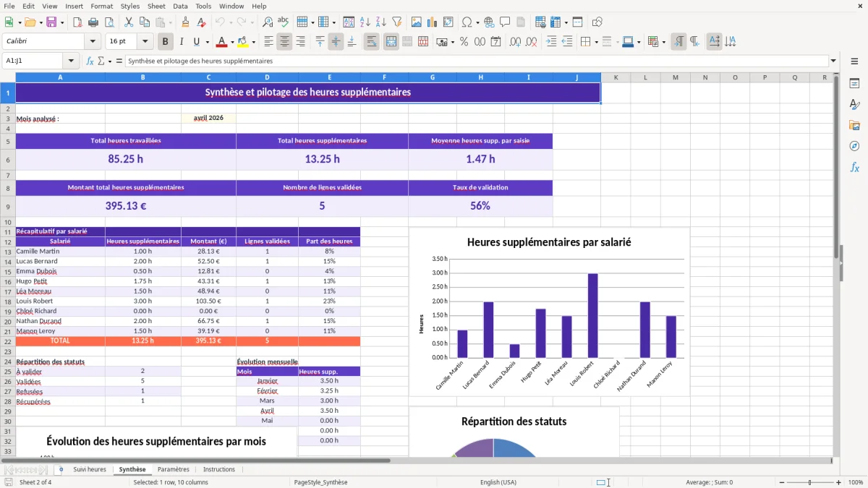
Task: Toggle Bold formatting
Action: click(166, 42)
